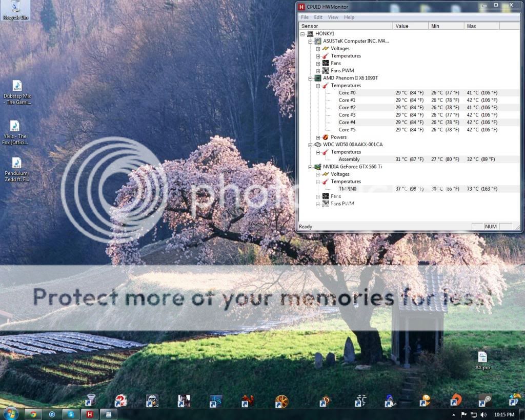Open the Windows Start menu
Viewport: 525px width, 420px height.
click(x=11, y=414)
